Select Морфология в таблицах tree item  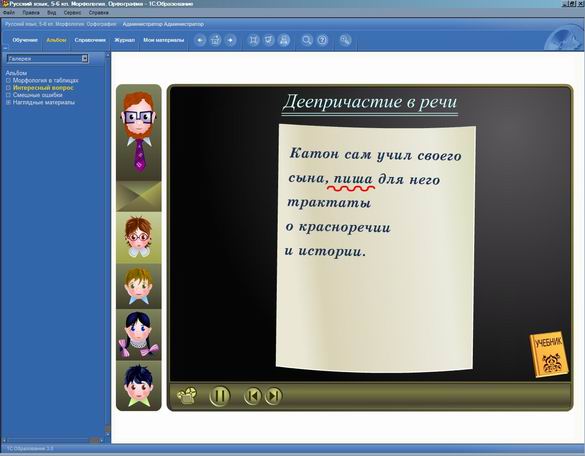(x=46, y=80)
